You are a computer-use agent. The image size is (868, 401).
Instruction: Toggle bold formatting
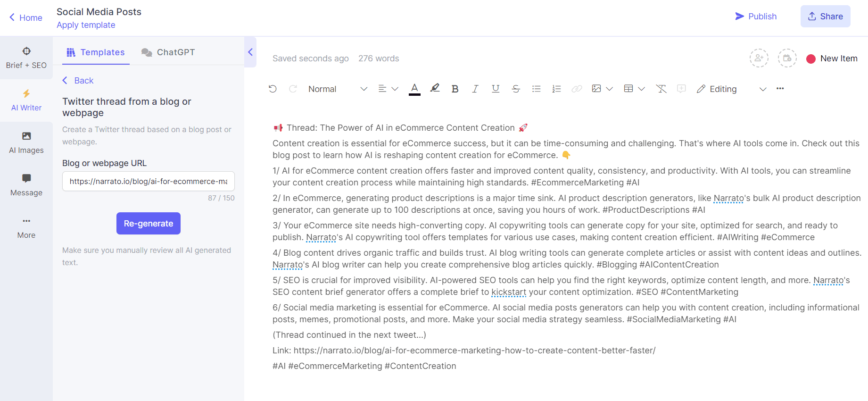pyautogui.click(x=455, y=89)
